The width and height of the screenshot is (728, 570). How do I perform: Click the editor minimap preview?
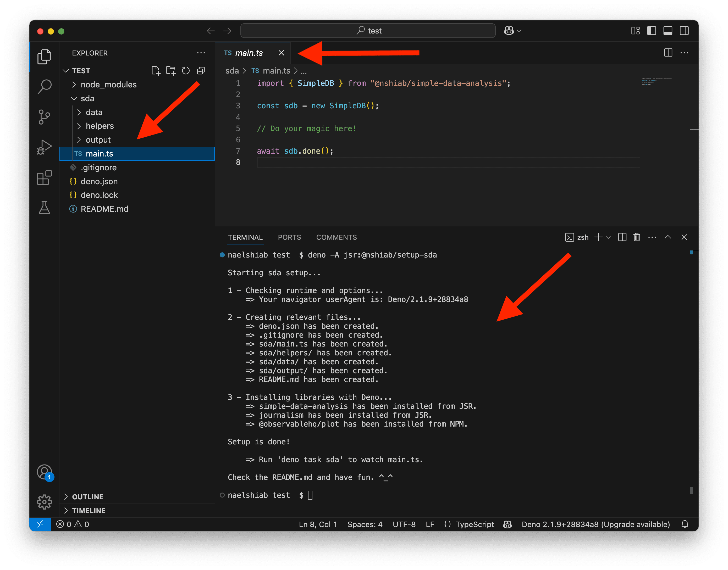click(657, 81)
